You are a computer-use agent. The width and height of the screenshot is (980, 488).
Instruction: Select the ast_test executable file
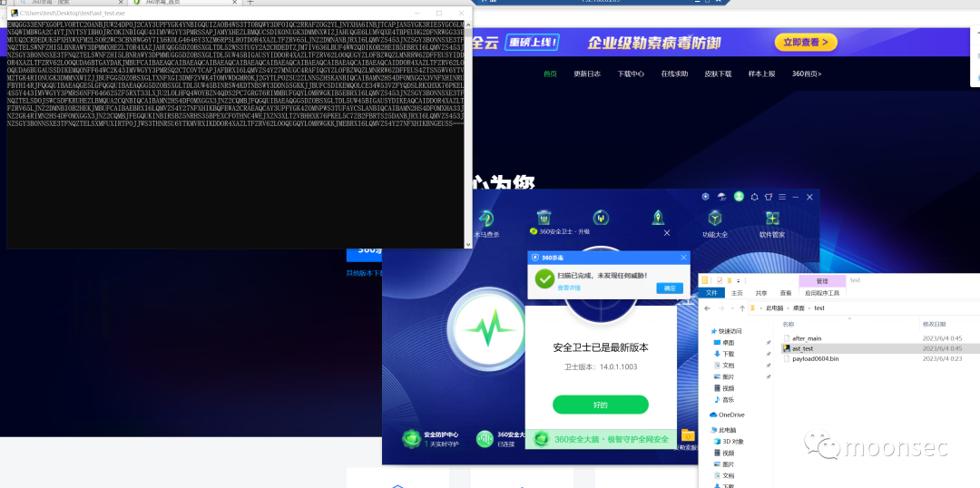(800, 348)
